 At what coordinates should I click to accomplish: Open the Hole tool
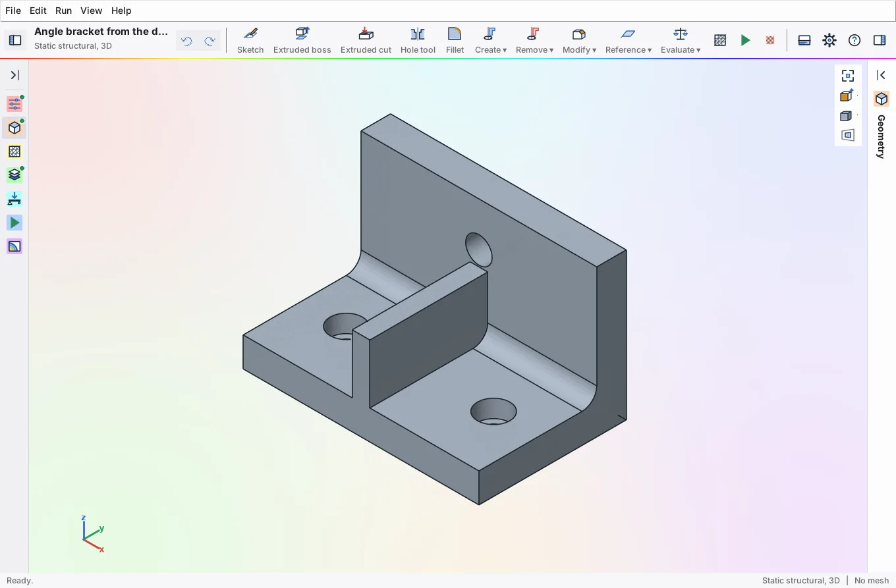coord(418,40)
